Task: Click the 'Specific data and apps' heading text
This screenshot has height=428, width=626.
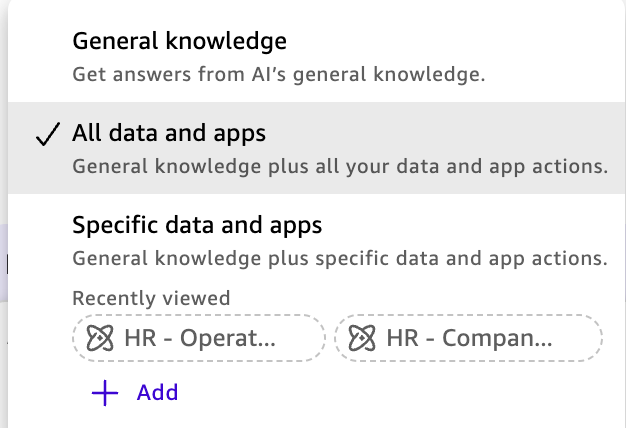Action: 197,225
